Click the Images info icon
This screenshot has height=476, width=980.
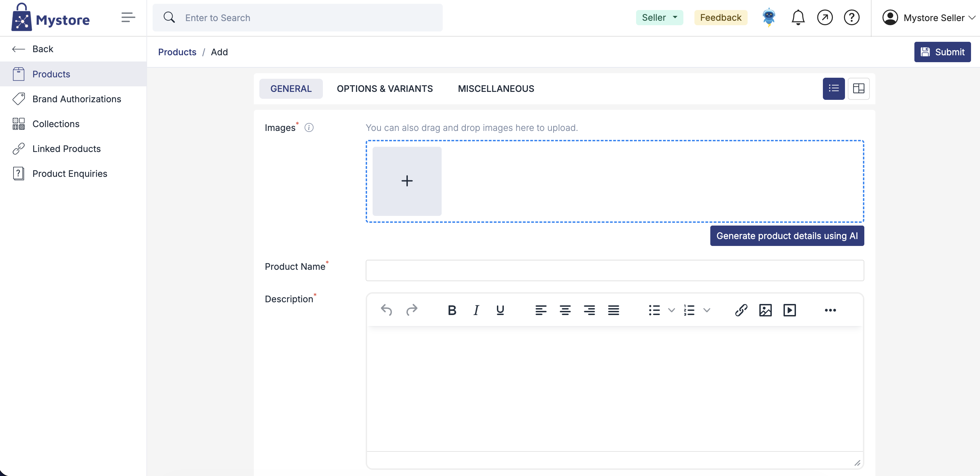(x=309, y=127)
